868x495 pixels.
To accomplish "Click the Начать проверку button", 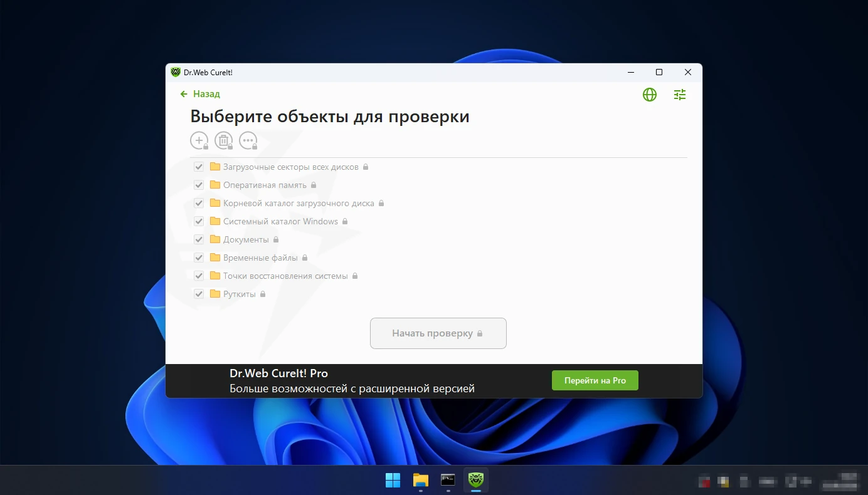I will point(438,333).
